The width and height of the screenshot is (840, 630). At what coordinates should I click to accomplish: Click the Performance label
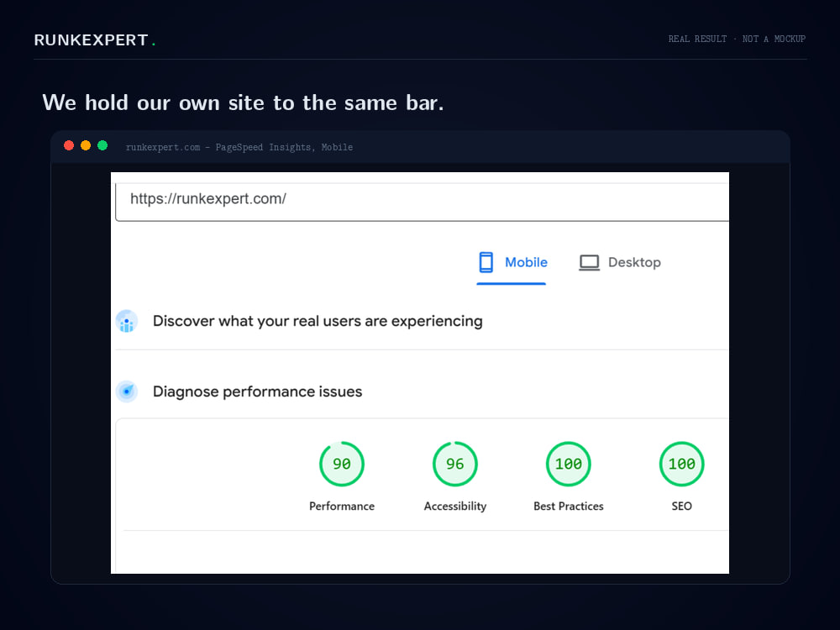pos(342,507)
